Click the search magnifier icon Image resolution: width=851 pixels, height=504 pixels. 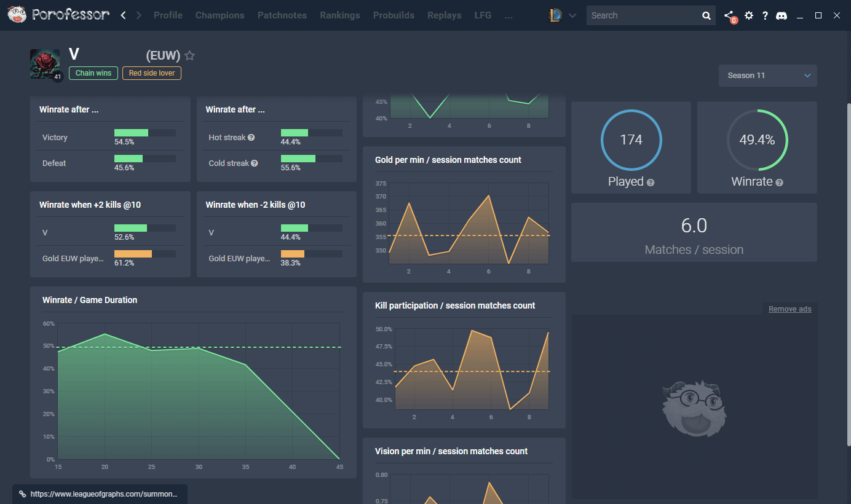(x=706, y=16)
